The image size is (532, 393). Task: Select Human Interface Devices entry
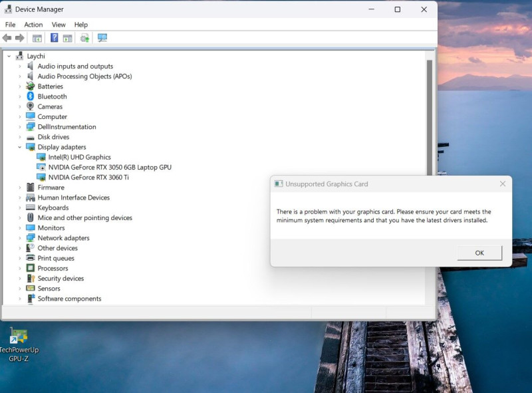tap(74, 197)
